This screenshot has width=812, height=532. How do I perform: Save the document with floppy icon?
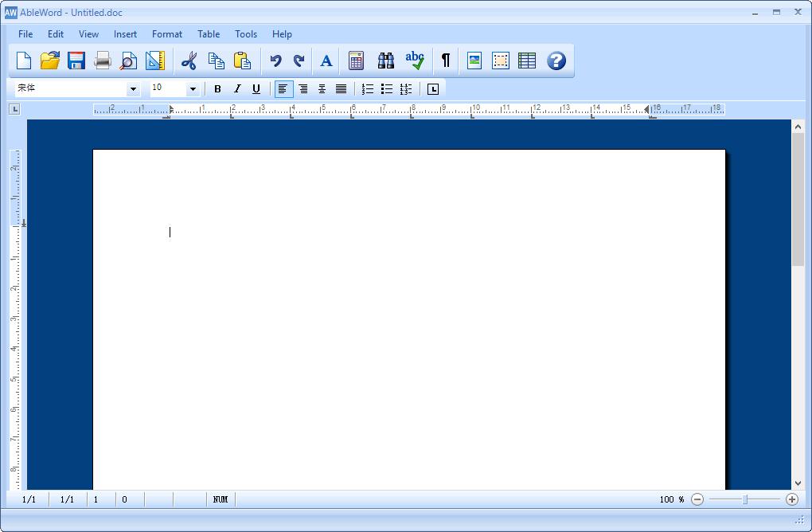point(76,61)
